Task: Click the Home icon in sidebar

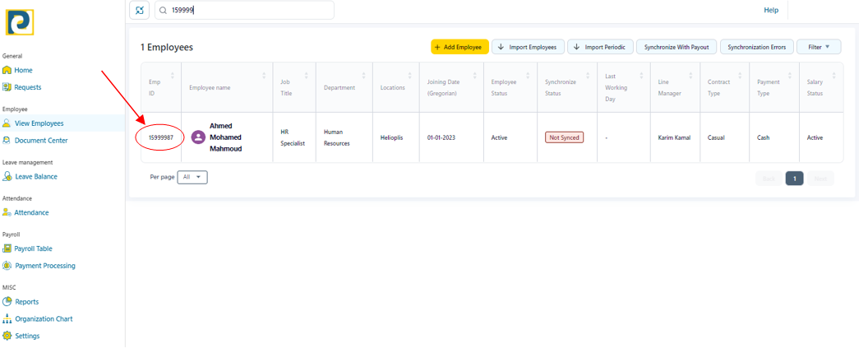Action: pos(7,70)
